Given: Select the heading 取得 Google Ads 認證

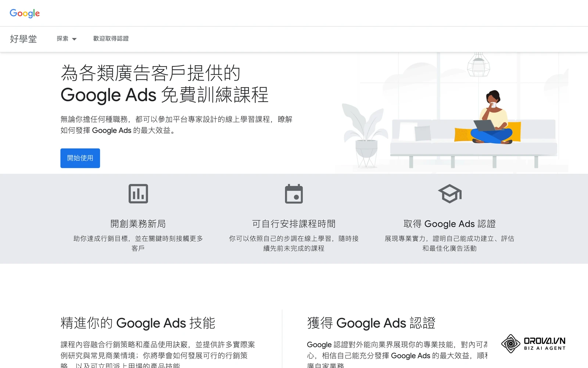Looking at the screenshot, I should point(449,224).
